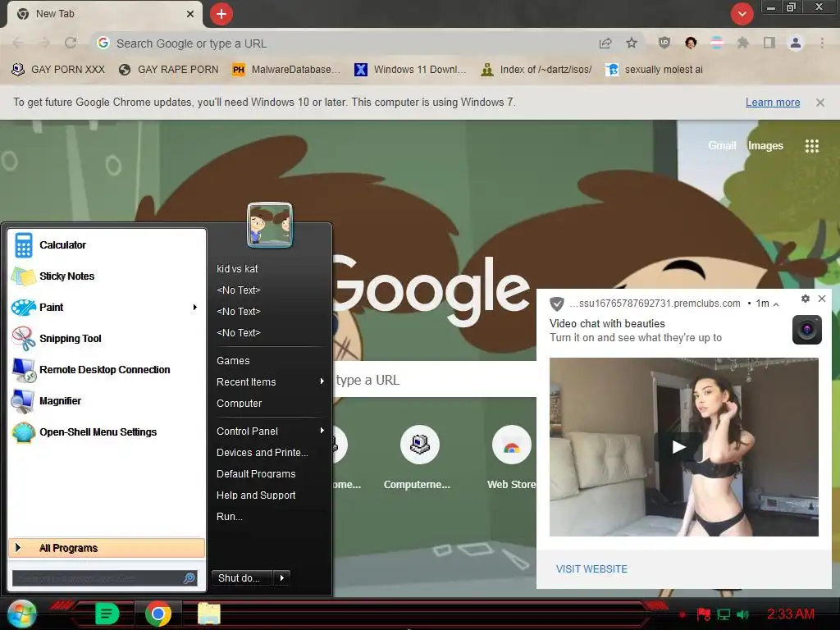Toggle Chrome's side panel icon
Image resolution: width=840 pixels, height=630 pixels.
coord(769,43)
